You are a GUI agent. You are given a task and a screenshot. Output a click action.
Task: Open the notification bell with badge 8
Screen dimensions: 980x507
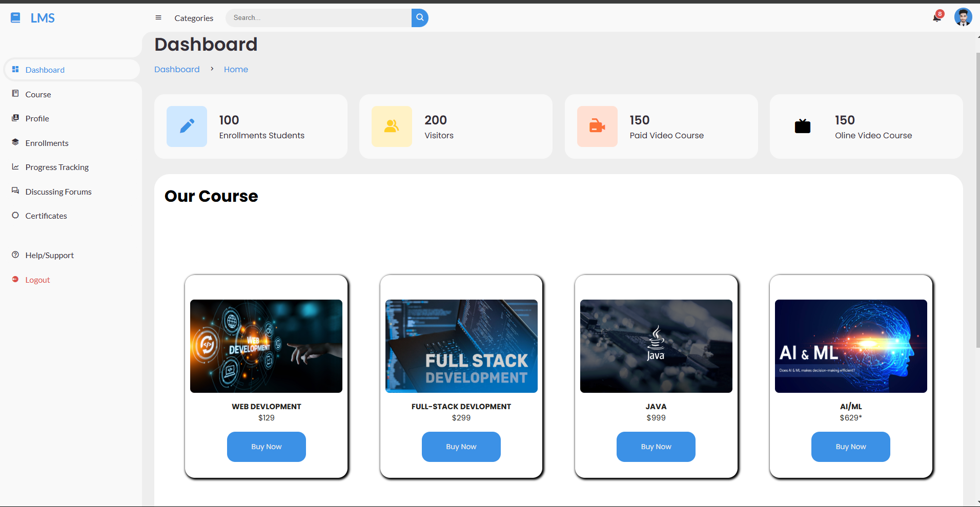[936, 17]
